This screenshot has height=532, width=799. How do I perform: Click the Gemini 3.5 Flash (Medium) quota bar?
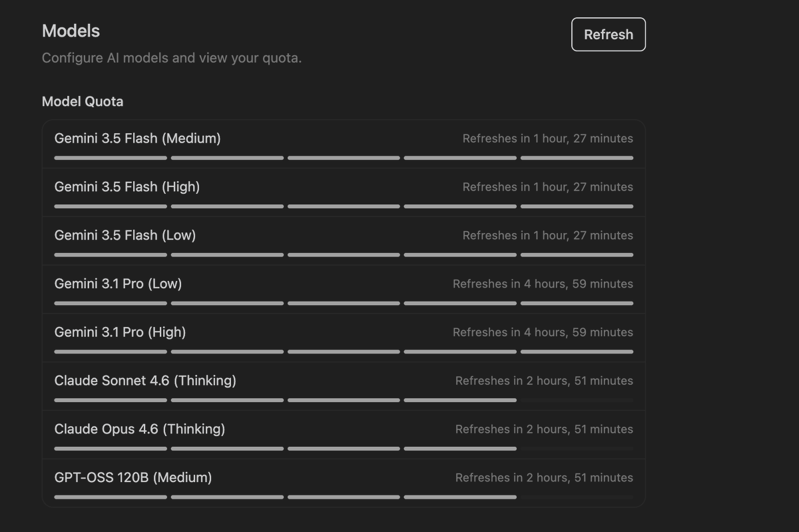[x=344, y=158]
